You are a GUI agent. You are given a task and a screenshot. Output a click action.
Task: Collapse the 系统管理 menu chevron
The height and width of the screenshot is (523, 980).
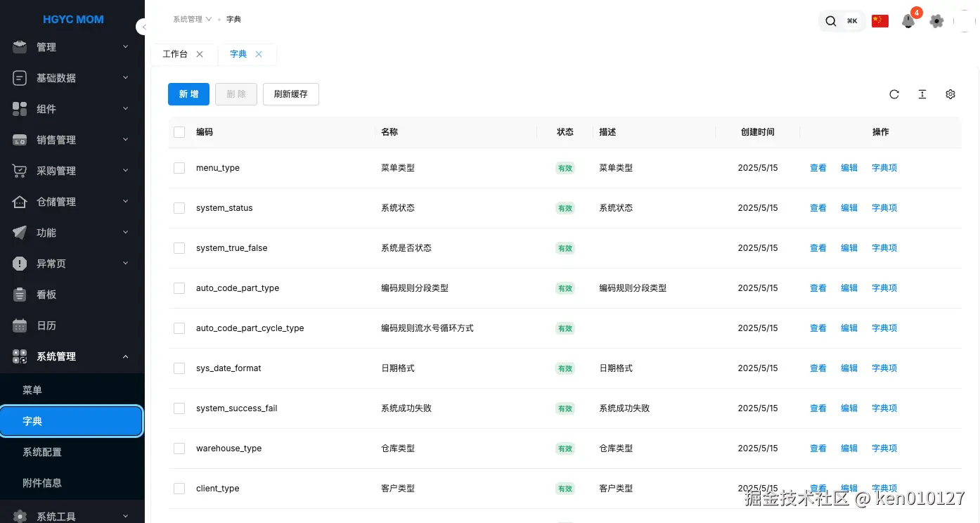tap(126, 356)
